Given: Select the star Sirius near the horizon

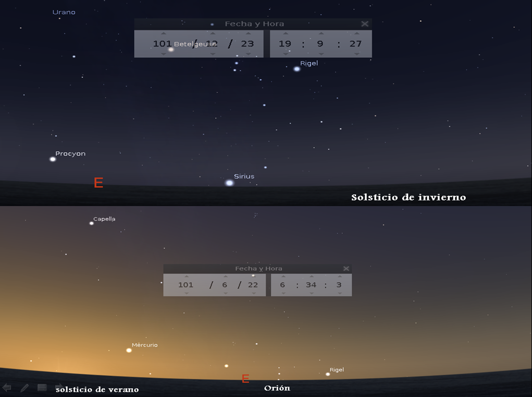Looking at the screenshot, I should pos(229,183).
